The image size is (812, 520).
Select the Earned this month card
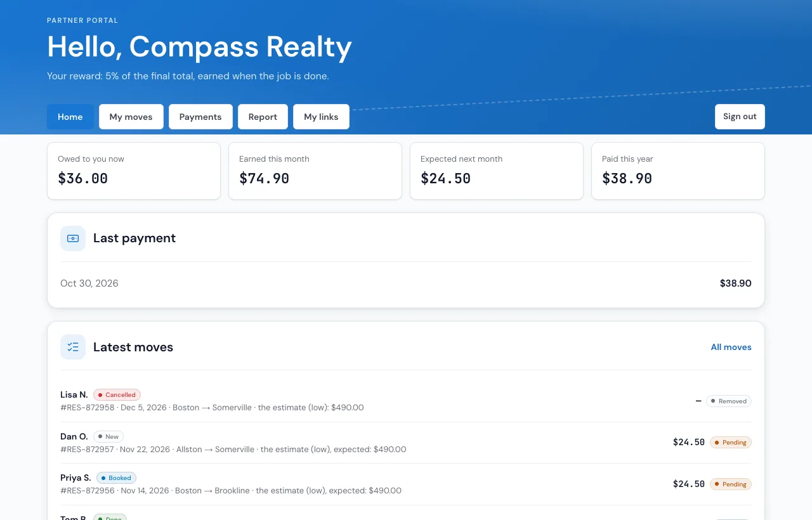click(315, 171)
